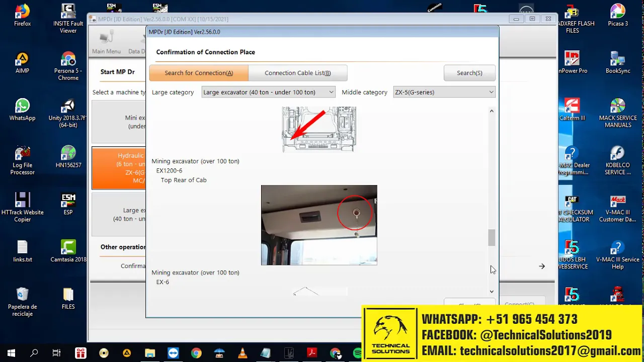
Task: Launch HTTrack Website Copier icon
Action: click(x=22, y=208)
